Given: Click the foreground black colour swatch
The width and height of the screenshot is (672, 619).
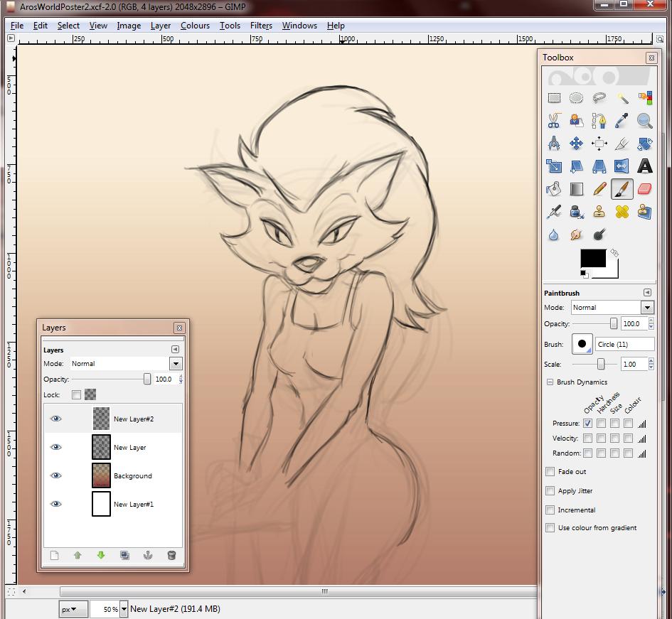Looking at the screenshot, I should pos(593,259).
